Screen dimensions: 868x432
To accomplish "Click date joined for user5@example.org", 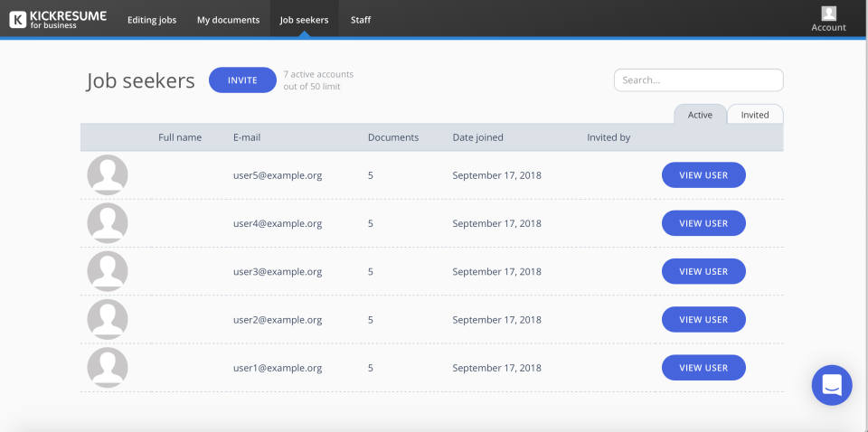I will 496,175.
